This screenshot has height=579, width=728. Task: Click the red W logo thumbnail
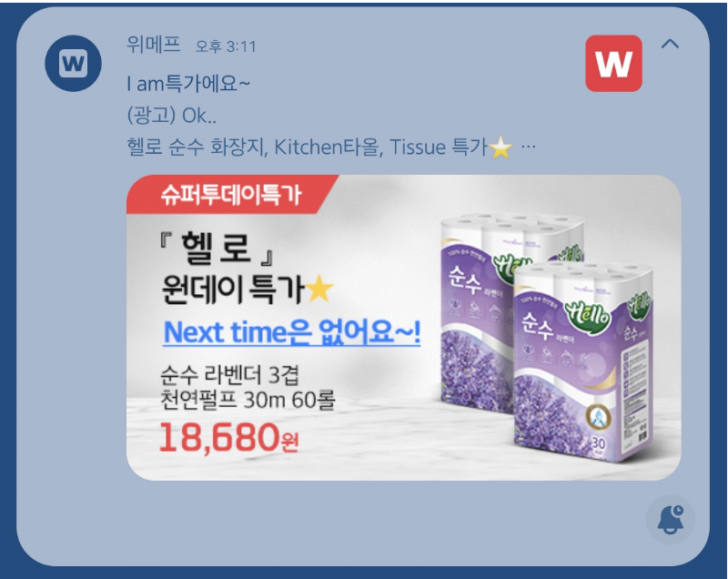tap(613, 63)
